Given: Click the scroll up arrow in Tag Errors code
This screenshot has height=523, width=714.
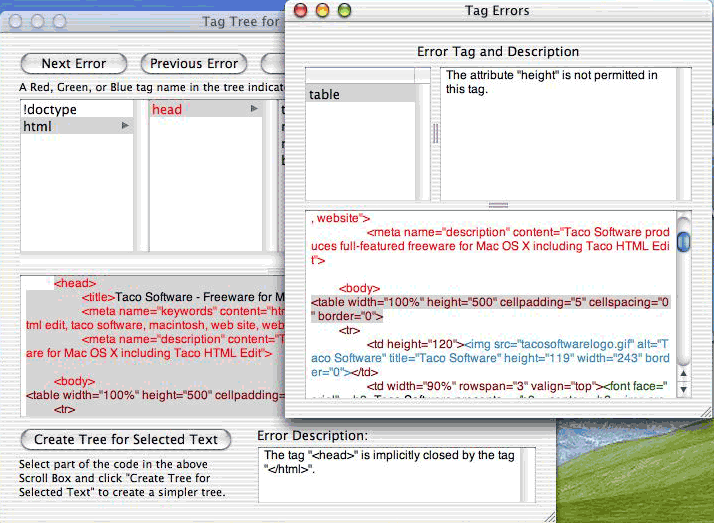Looking at the screenshot, I should [683, 373].
